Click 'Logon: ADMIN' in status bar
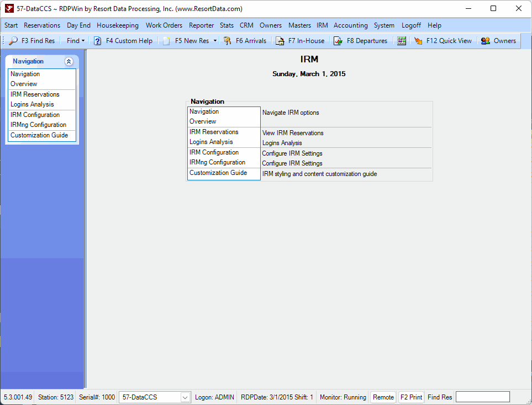This screenshot has height=405, width=532. click(214, 397)
